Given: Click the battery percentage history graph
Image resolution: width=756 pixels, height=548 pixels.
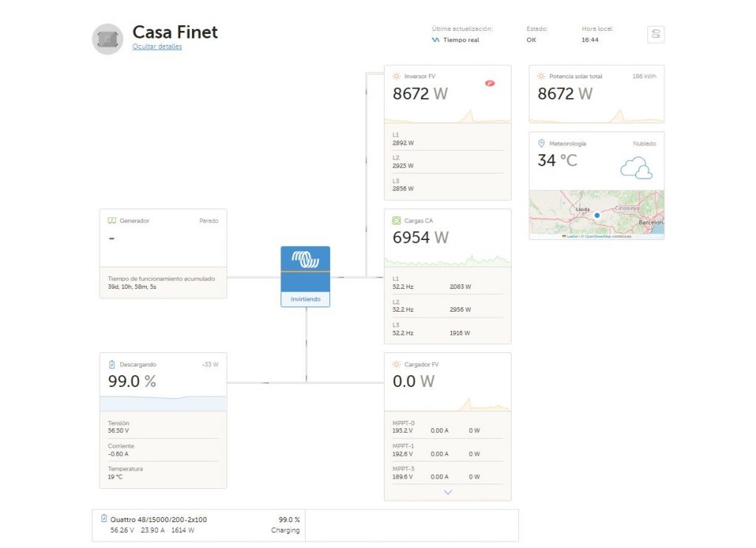Looking at the screenshot, I should pos(163,403).
